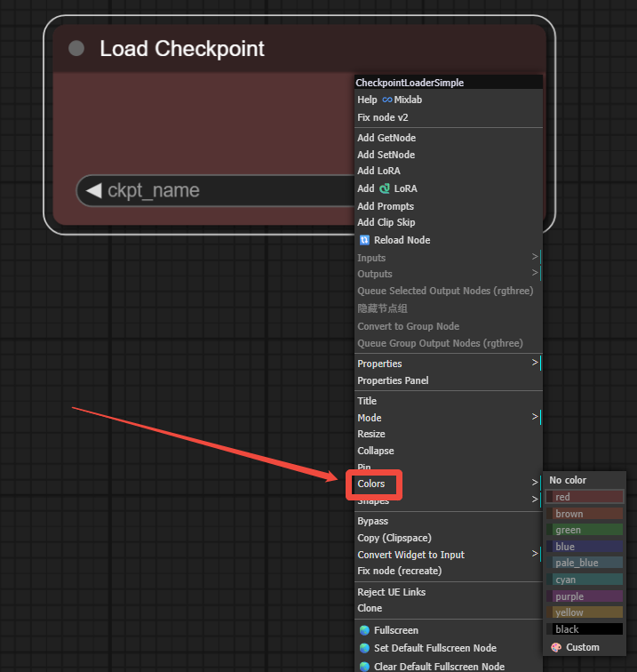Viewport: 637px width, 672px height.
Task: Toggle the Load Checkpoint collapse dot
Action: pos(76,48)
